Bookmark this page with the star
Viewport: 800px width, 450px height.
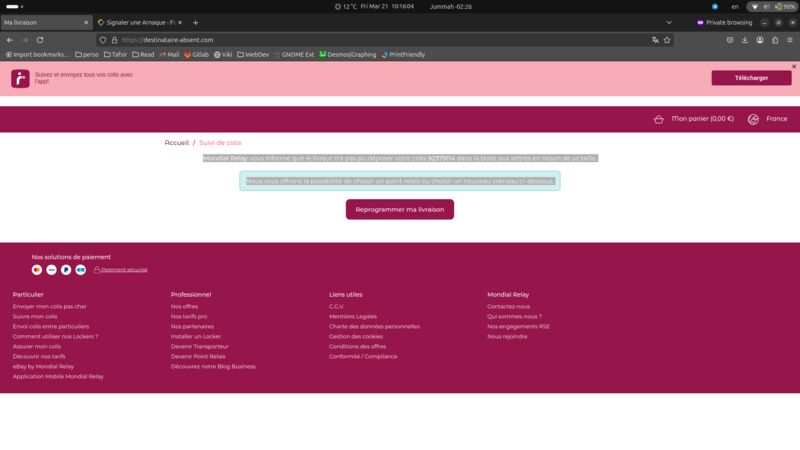(x=667, y=40)
